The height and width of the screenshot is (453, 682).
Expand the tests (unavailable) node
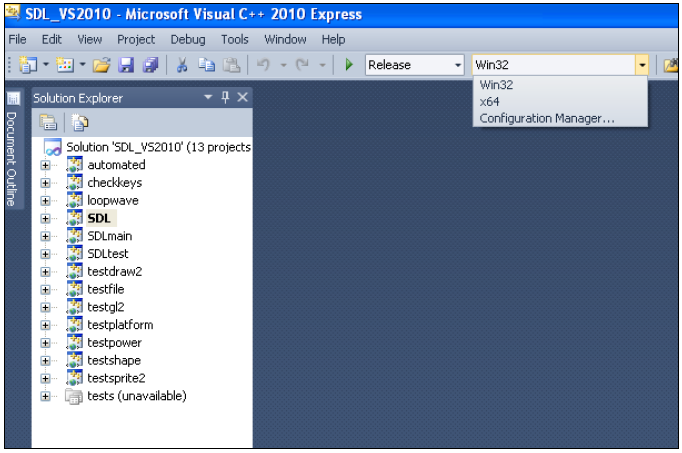click(45, 396)
